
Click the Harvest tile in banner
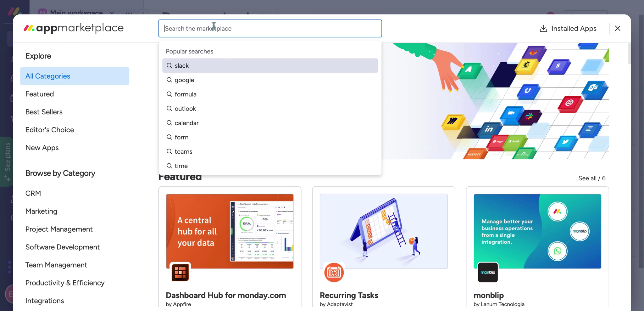[475, 154]
